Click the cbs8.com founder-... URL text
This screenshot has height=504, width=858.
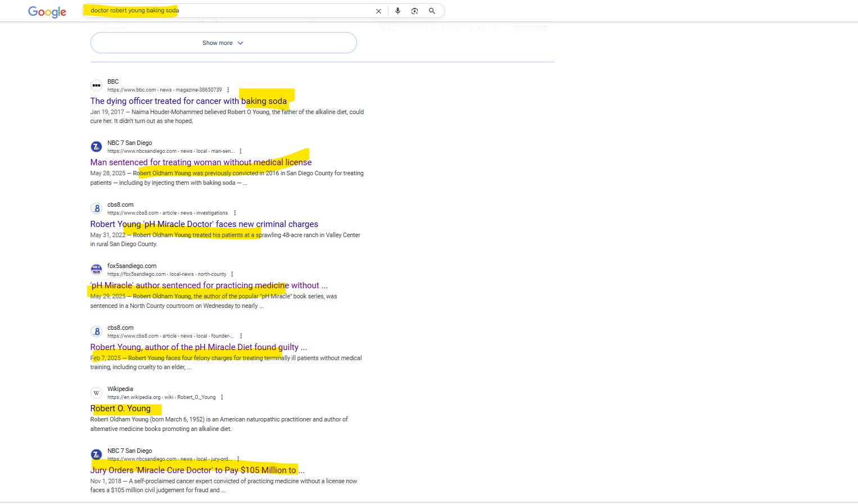pyautogui.click(x=171, y=336)
